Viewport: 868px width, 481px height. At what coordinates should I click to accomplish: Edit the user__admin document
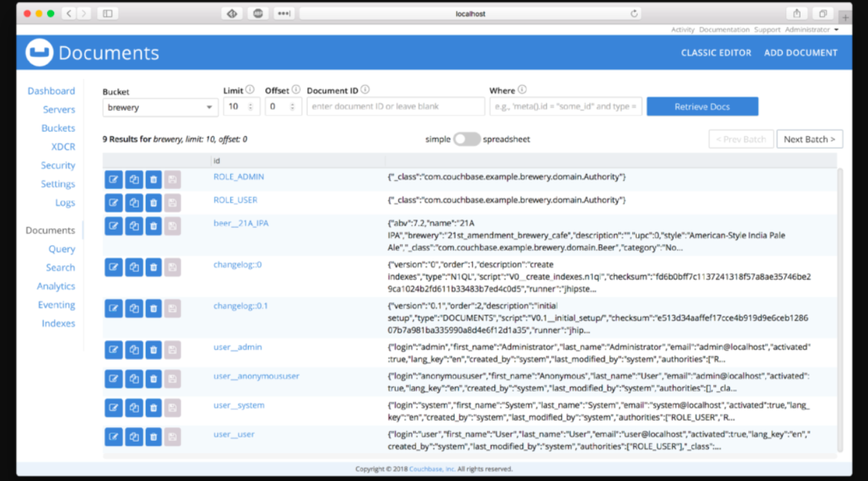(113, 350)
